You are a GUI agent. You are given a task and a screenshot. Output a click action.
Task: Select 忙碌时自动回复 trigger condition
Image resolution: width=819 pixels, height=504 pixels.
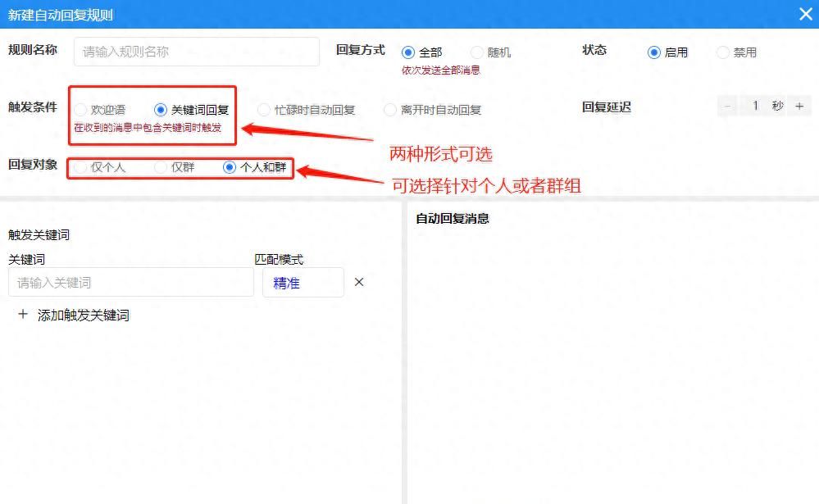(263, 109)
